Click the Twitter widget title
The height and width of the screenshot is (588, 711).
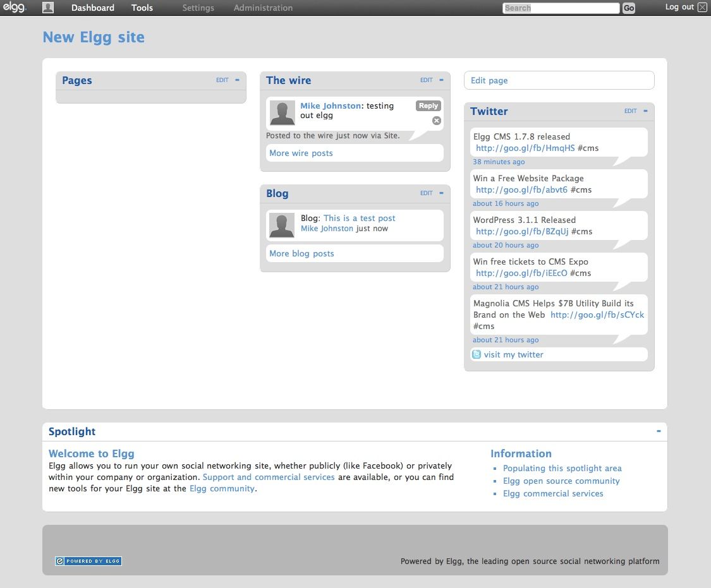(x=489, y=111)
